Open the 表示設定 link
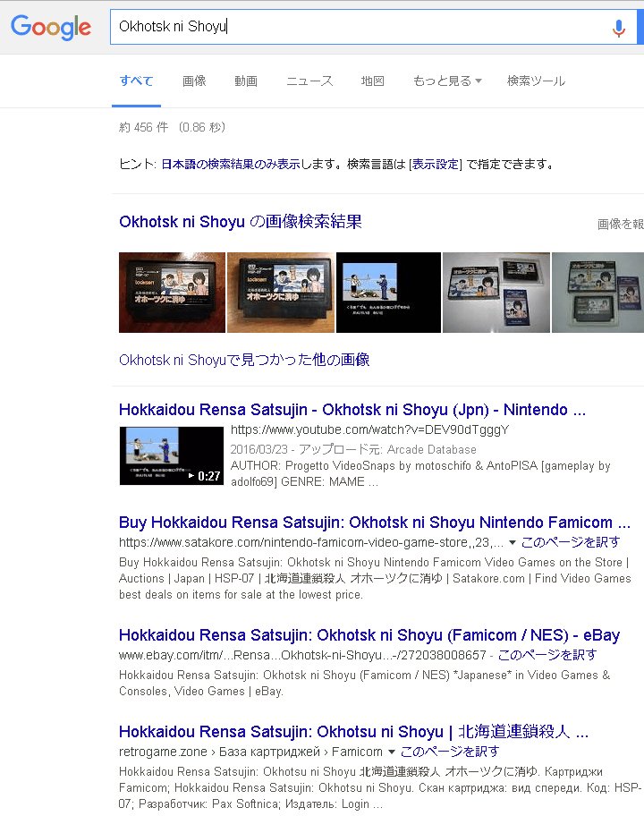This screenshot has width=644, height=816. (x=436, y=165)
